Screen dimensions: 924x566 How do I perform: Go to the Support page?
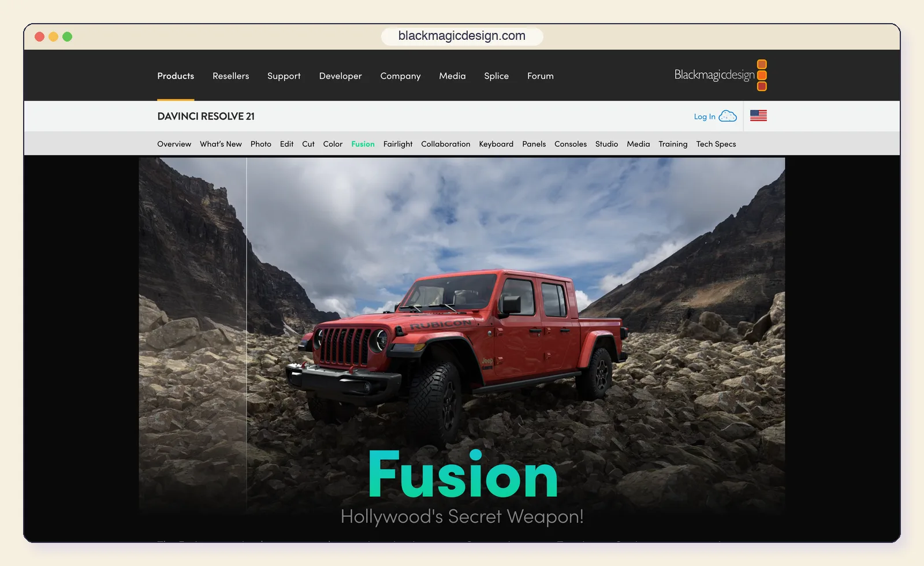(284, 76)
